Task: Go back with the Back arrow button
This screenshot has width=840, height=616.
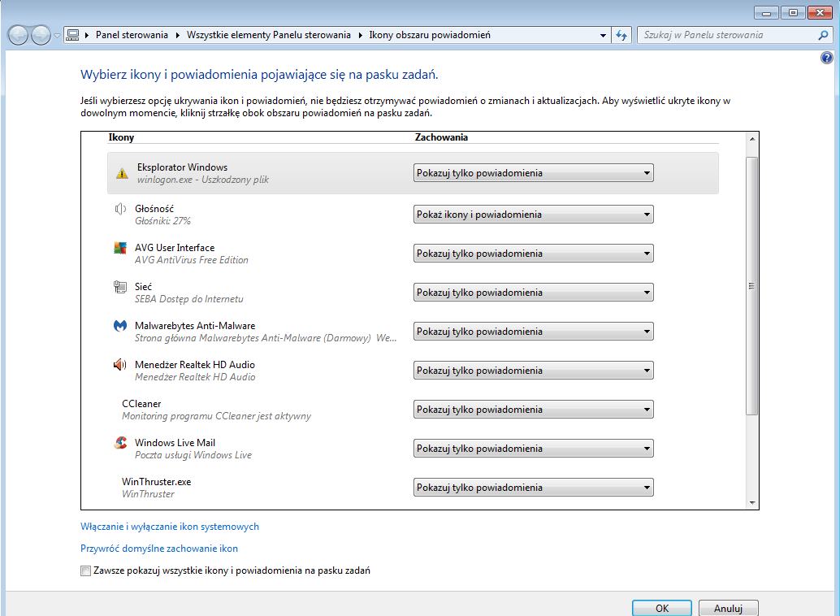Action: pyautogui.click(x=18, y=36)
